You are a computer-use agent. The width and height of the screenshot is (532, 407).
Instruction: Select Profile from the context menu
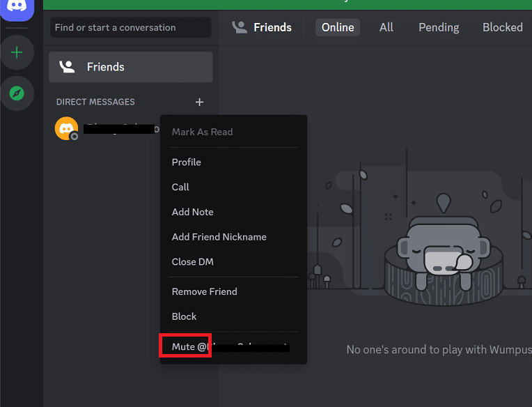pyautogui.click(x=187, y=162)
